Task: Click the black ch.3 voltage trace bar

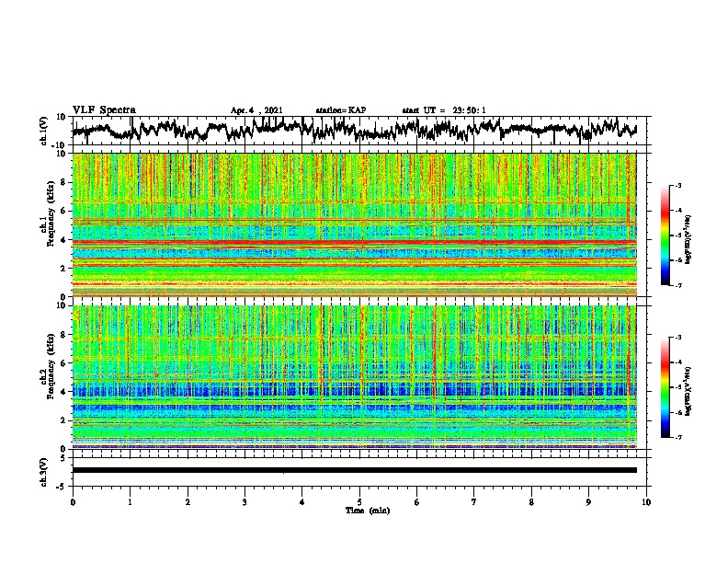Action: pyautogui.click(x=355, y=470)
